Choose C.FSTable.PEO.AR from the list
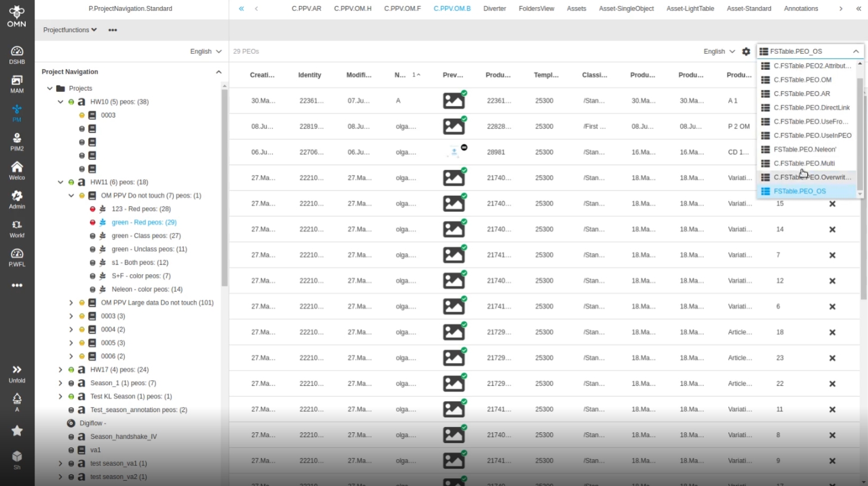This screenshot has width=868, height=486. tap(807, 94)
